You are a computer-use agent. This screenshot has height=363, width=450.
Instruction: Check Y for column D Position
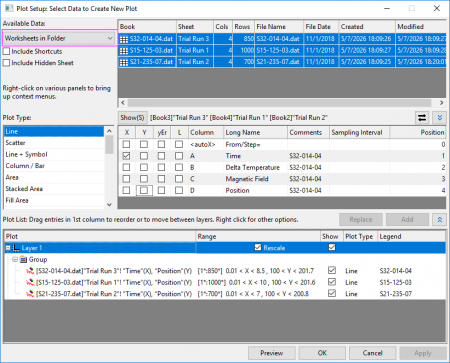point(144,190)
